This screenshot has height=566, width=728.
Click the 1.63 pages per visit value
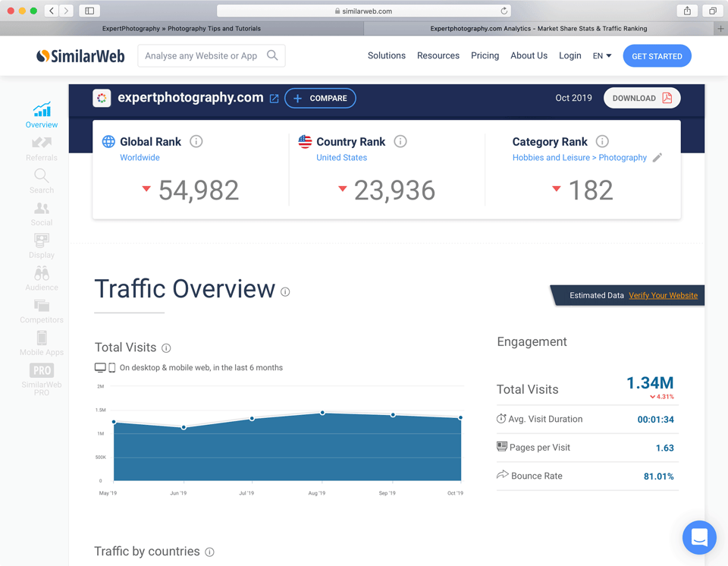click(x=664, y=448)
